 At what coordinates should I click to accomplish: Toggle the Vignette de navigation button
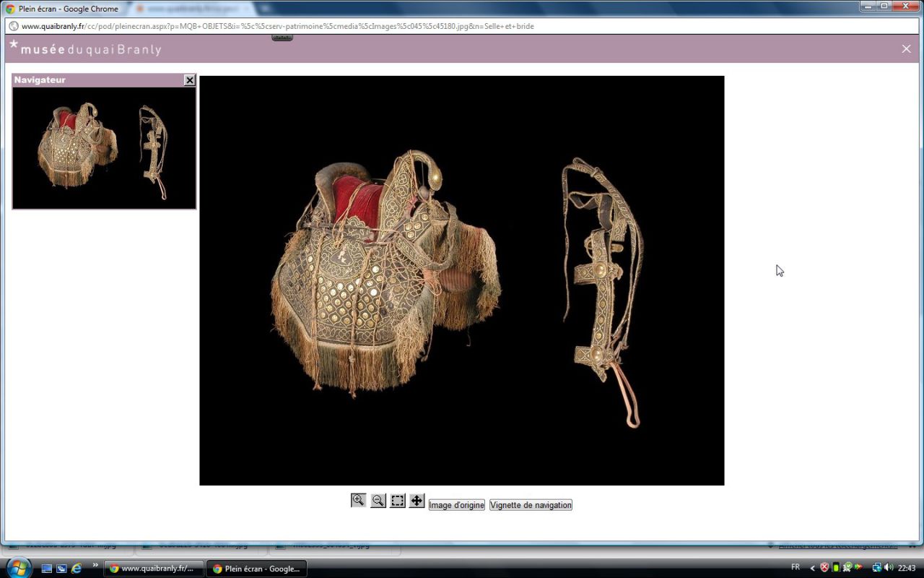[x=531, y=505]
